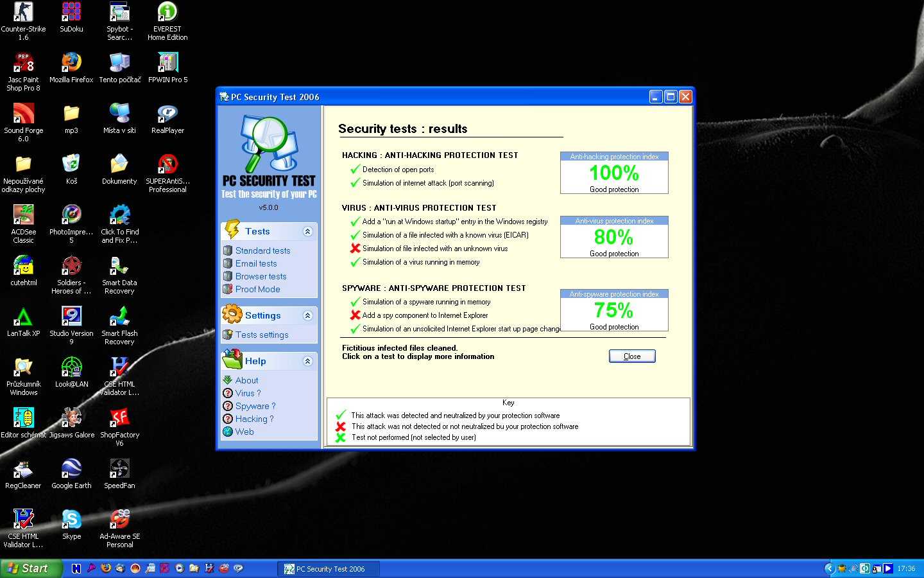The image size is (924, 578).
Task: Click the Close button in results
Action: coord(632,356)
